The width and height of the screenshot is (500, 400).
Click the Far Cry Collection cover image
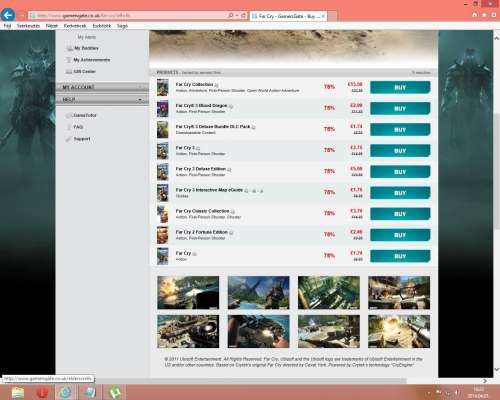(x=163, y=87)
